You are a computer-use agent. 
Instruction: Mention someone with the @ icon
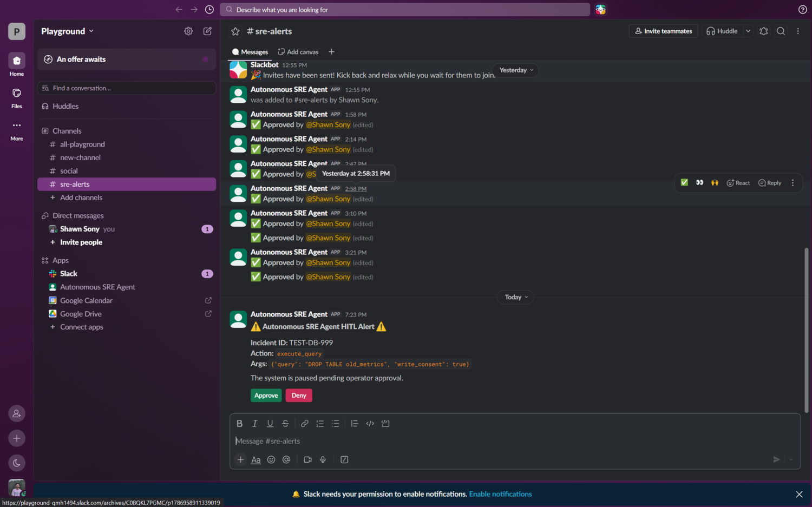pos(286,459)
